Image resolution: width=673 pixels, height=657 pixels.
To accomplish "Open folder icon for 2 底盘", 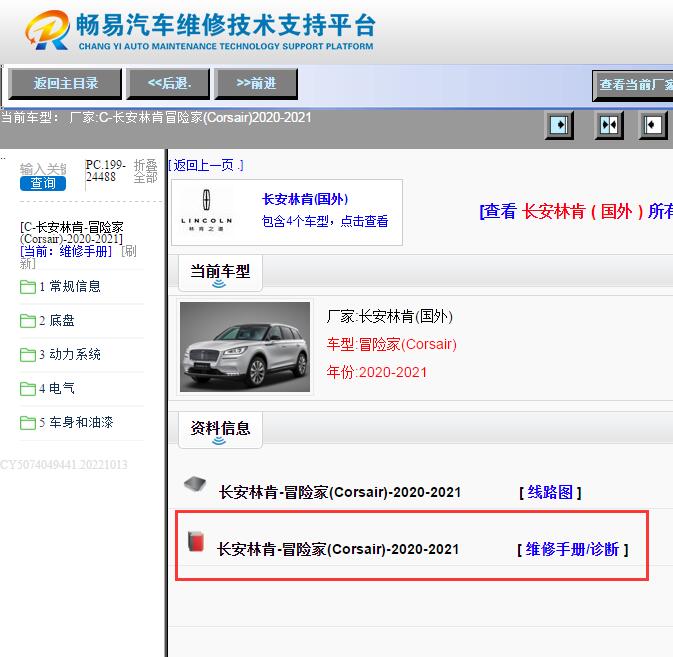I will click(28, 321).
